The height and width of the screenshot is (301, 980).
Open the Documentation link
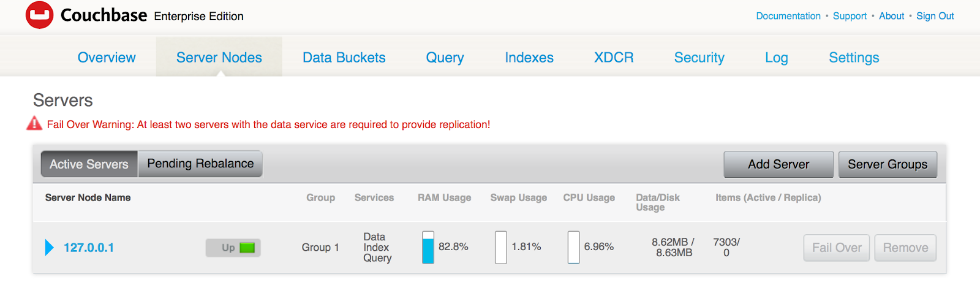[788, 16]
